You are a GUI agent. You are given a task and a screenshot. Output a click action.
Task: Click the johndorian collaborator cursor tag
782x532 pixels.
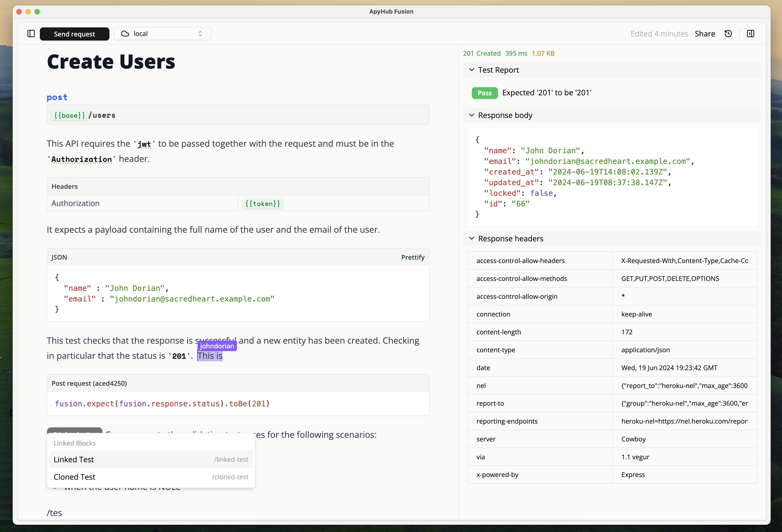(x=217, y=346)
